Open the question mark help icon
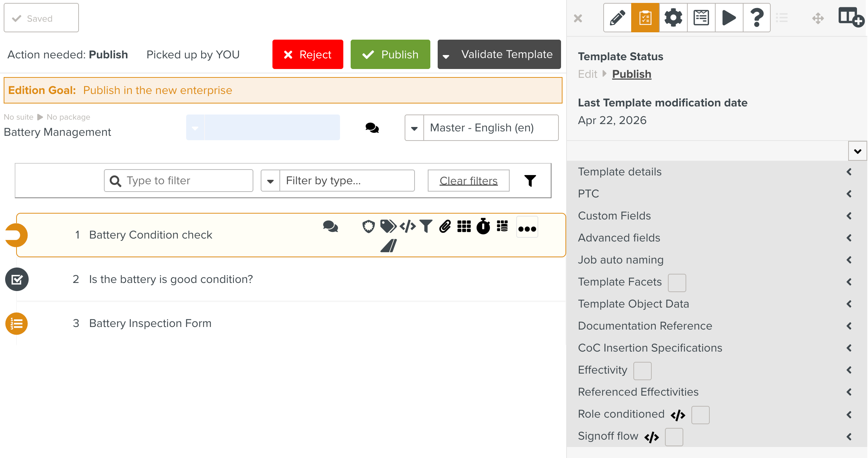 click(x=756, y=18)
